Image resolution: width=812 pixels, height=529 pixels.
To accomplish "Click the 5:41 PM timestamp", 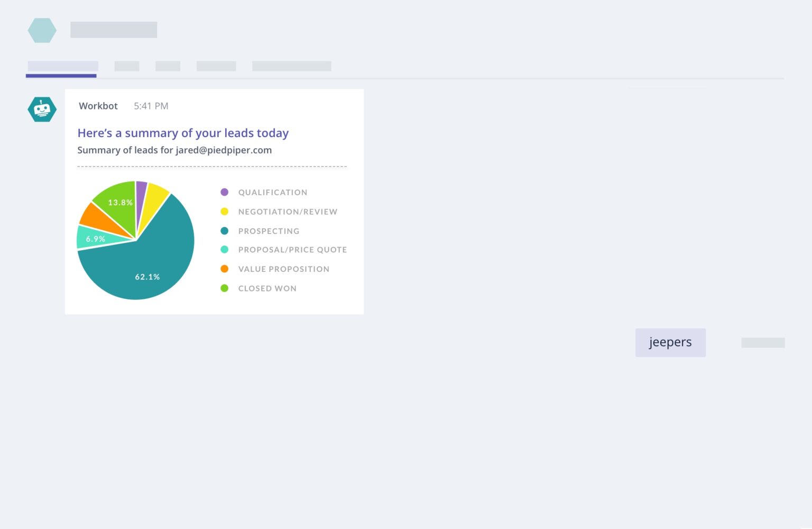I will [151, 106].
